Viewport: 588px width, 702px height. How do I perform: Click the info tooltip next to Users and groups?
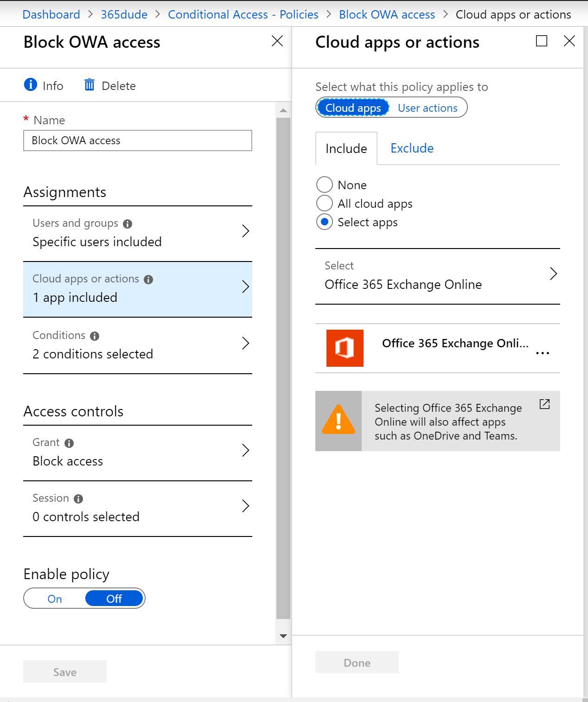pyautogui.click(x=128, y=223)
